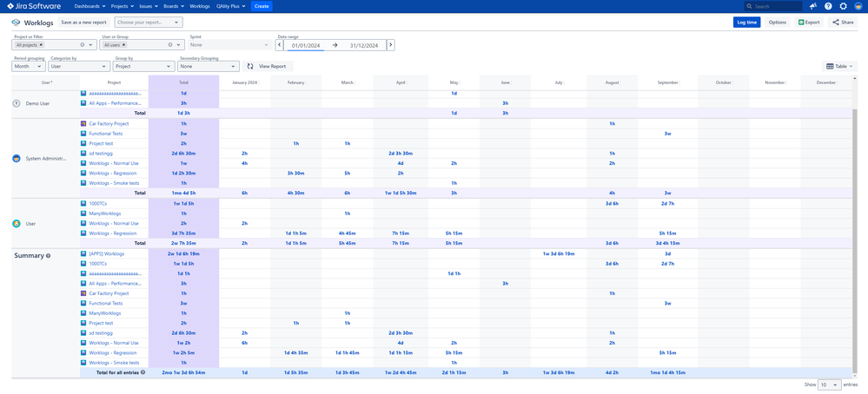Viewport: 868px width, 394px height.
Task: Open the Period grouping Month dropdown
Action: tap(28, 66)
